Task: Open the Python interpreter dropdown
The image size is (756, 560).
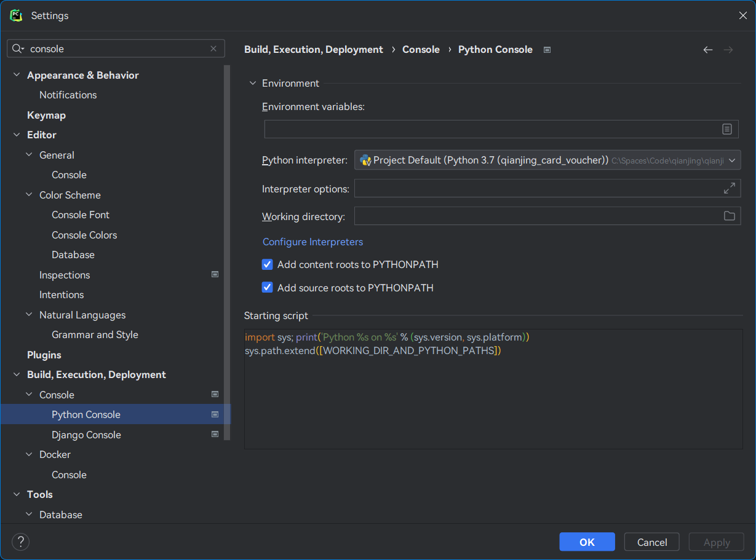Action: pos(547,160)
